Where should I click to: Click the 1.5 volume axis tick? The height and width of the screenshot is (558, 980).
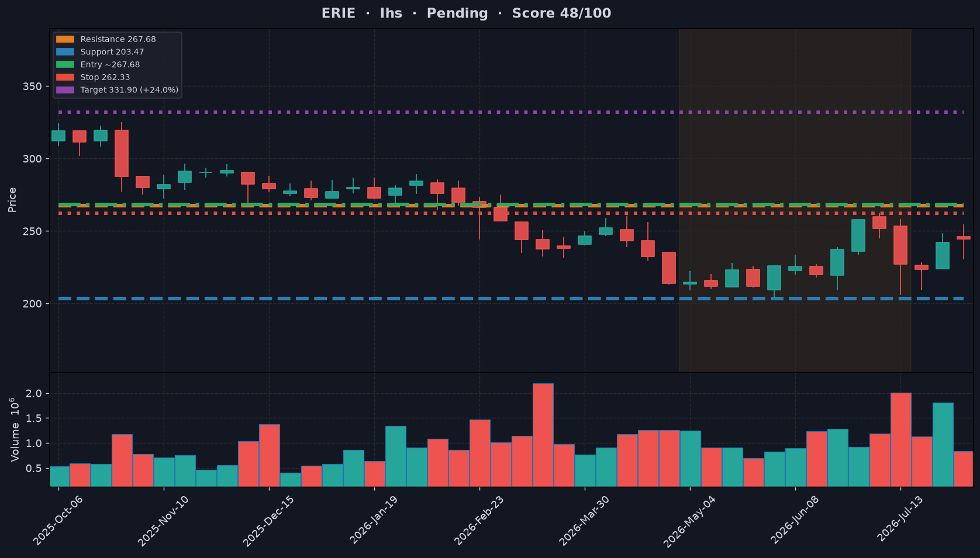(x=34, y=418)
